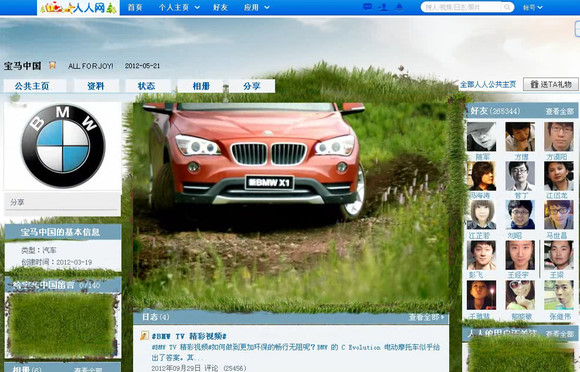Click the 评论 link under the post
Viewport: 580px width, 372px height.
(212, 368)
